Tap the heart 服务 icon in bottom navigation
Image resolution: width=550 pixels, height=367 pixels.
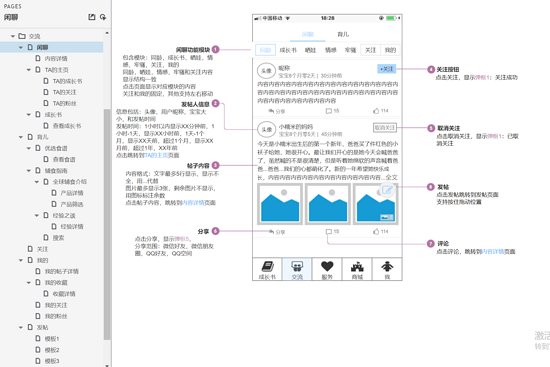click(x=327, y=266)
